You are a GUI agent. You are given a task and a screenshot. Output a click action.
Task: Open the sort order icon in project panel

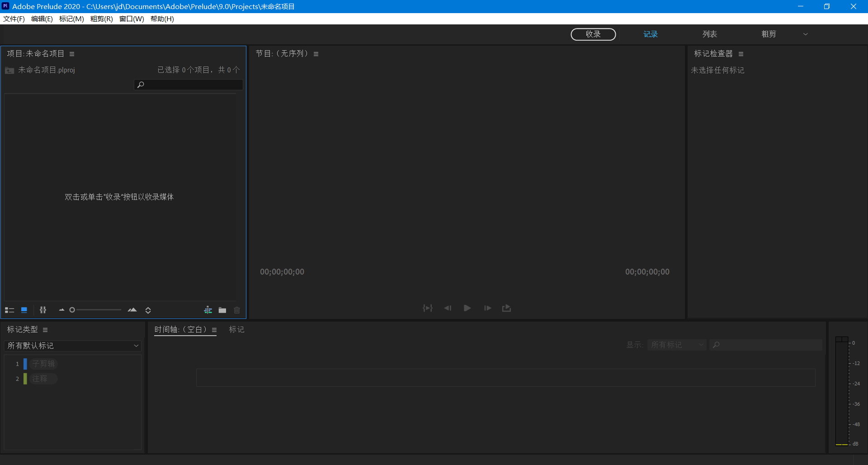click(x=148, y=310)
